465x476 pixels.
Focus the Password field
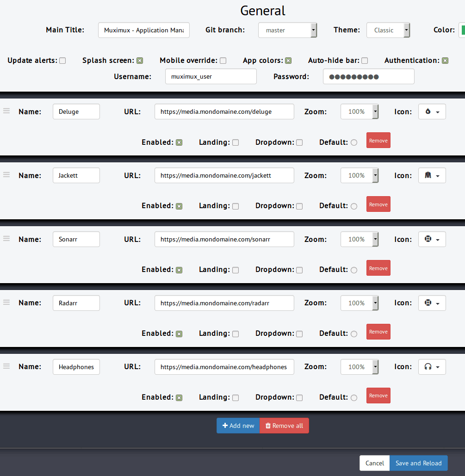[368, 76]
